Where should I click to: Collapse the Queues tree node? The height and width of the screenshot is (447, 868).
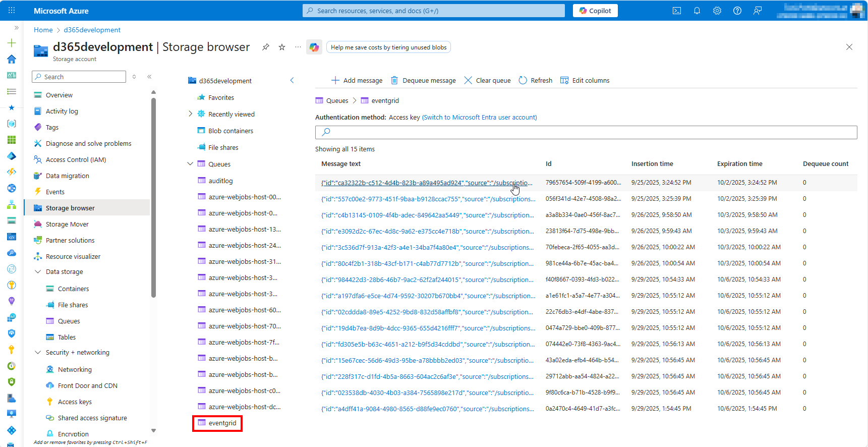190,164
